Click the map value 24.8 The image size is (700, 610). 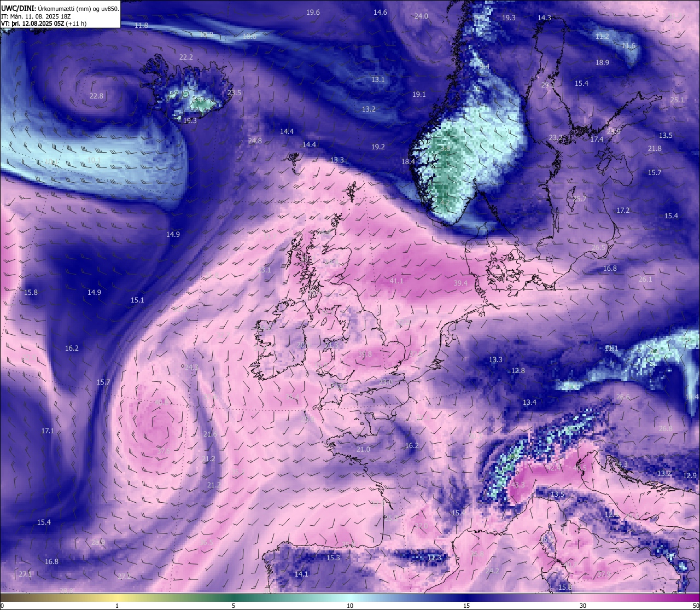click(255, 141)
